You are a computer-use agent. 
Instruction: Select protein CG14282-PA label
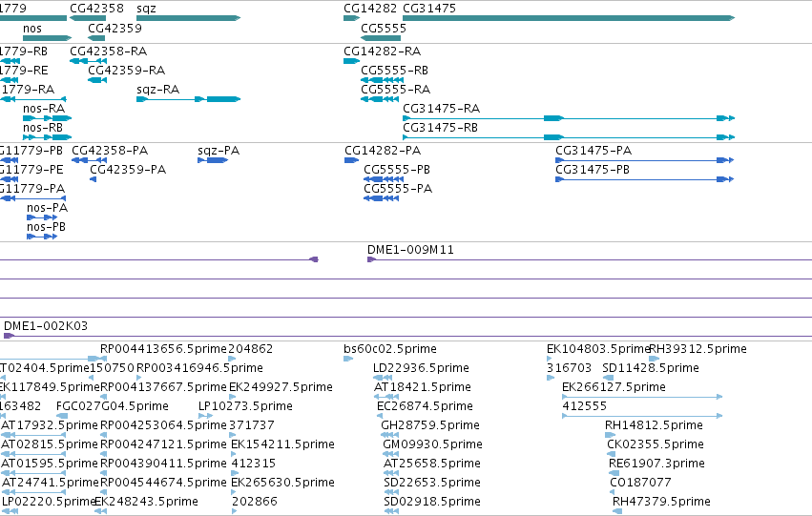(383, 151)
